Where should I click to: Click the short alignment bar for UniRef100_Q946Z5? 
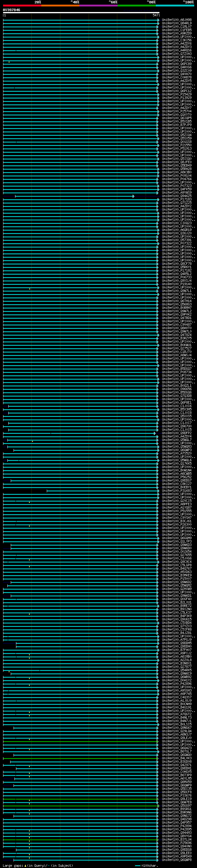tap(74, 196)
